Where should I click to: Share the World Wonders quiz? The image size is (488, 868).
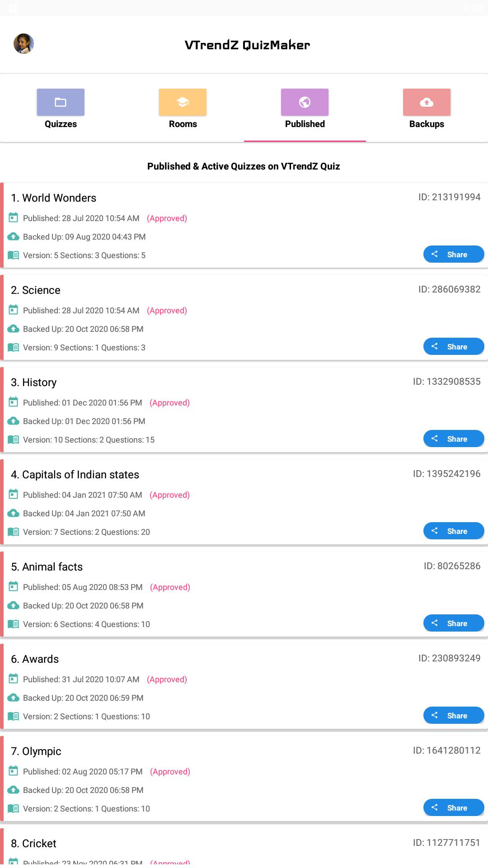point(454,255)
